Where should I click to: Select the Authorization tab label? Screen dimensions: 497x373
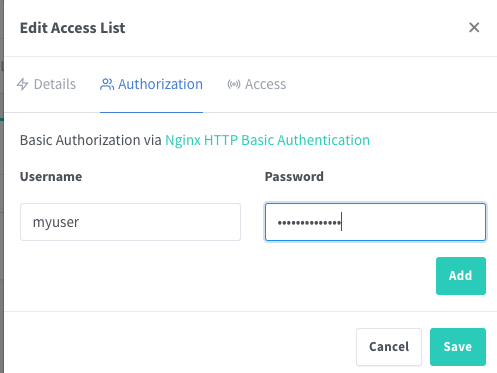(x=160, y=84)
